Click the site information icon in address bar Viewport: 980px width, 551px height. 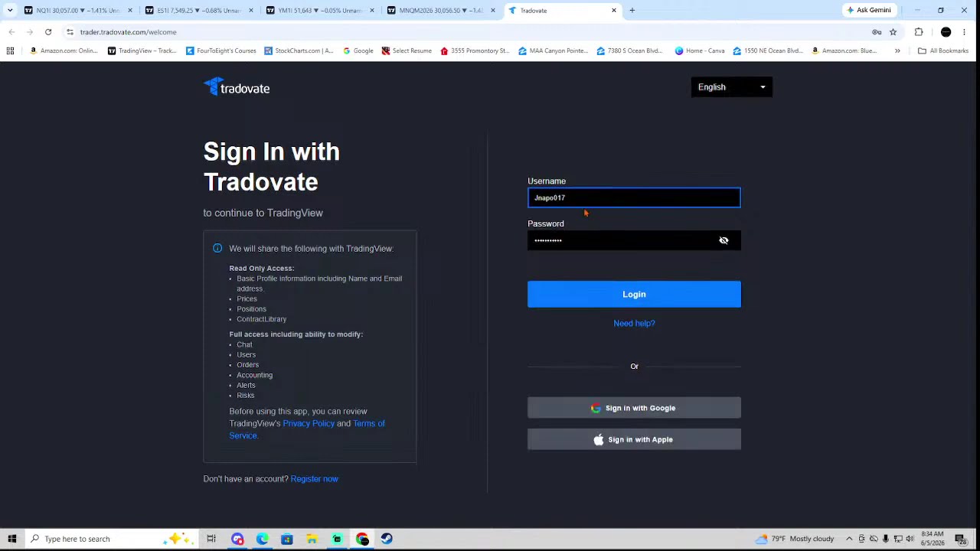point(70,32)
